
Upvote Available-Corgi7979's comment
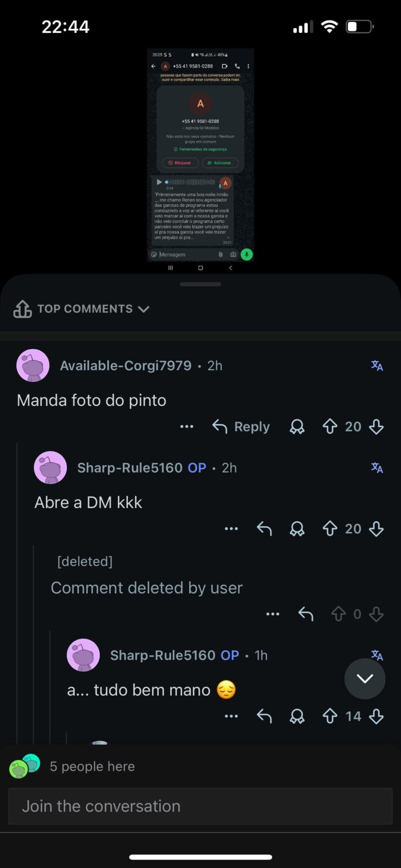[330, 427]
